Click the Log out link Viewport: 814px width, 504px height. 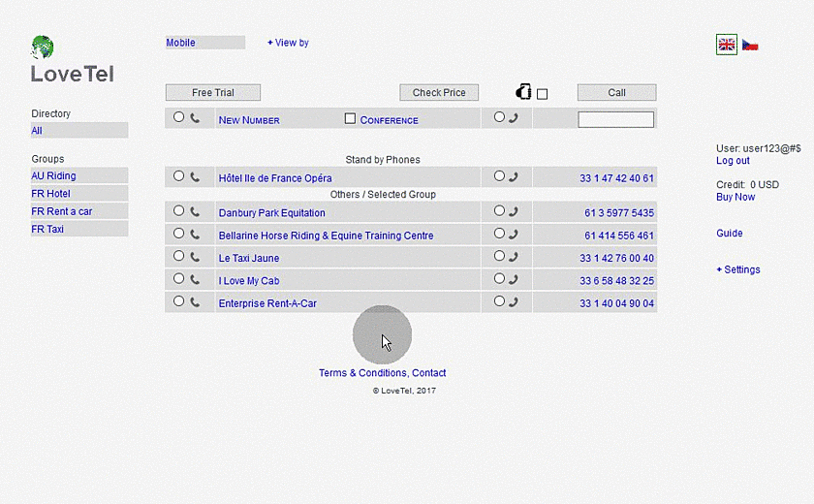coord(733,161)
